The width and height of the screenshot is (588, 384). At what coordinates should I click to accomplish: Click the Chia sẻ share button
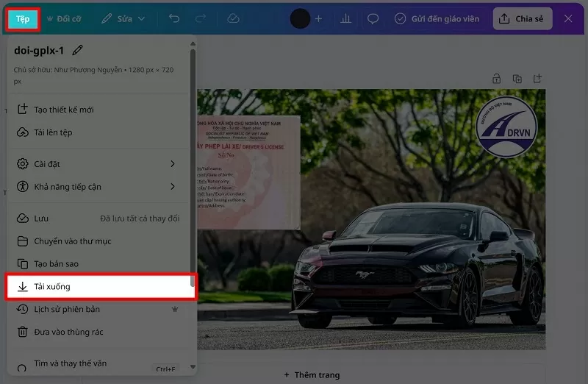521,18
